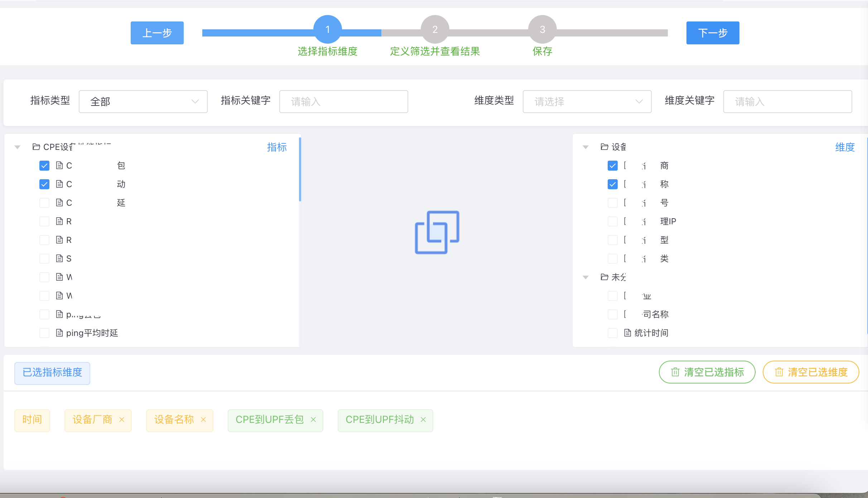Uncheck the indicator ending in 包
Image resolution: width=868 pixels, height=498 pixels.
click(44, 166)
